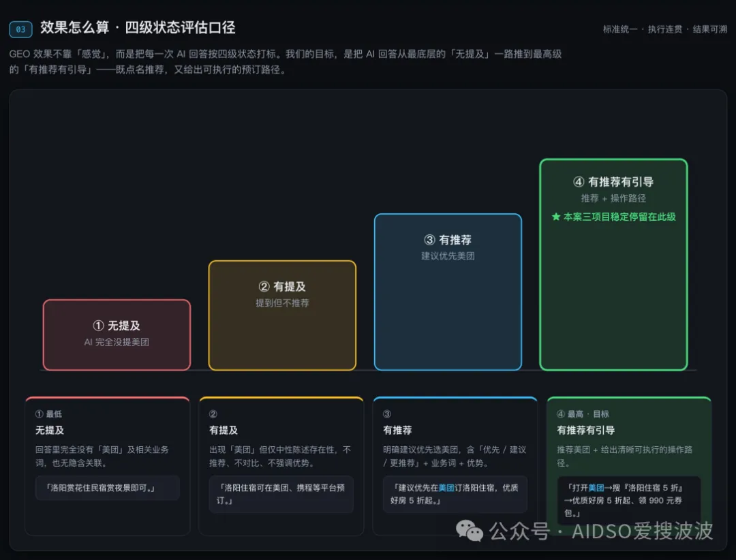Click the quote 「洛阳住宿可在美团、携程等平台预订。」

click(x=281, y=495)
